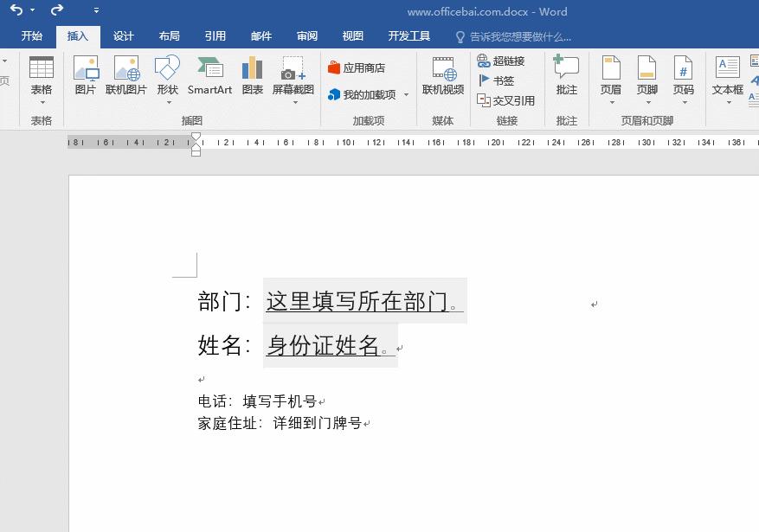759x532 pixels.
Task: Insert a chart using 图表
Action: tap(252, 76)
